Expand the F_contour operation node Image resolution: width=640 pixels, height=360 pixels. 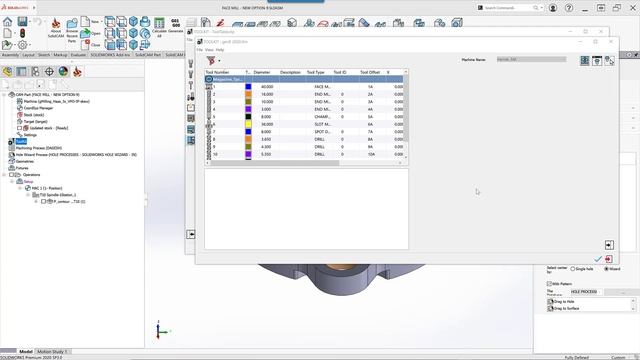coord(36,201)
